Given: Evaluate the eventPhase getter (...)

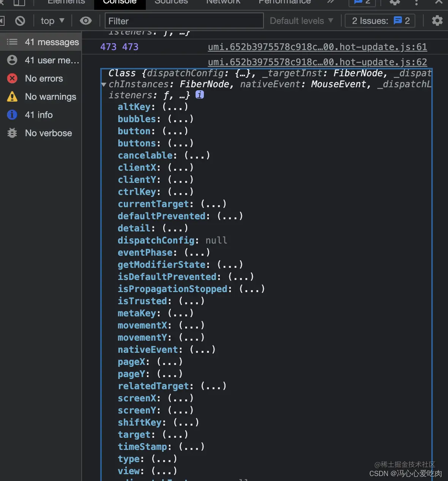Looking at the screenshot, I should (197, 253).
